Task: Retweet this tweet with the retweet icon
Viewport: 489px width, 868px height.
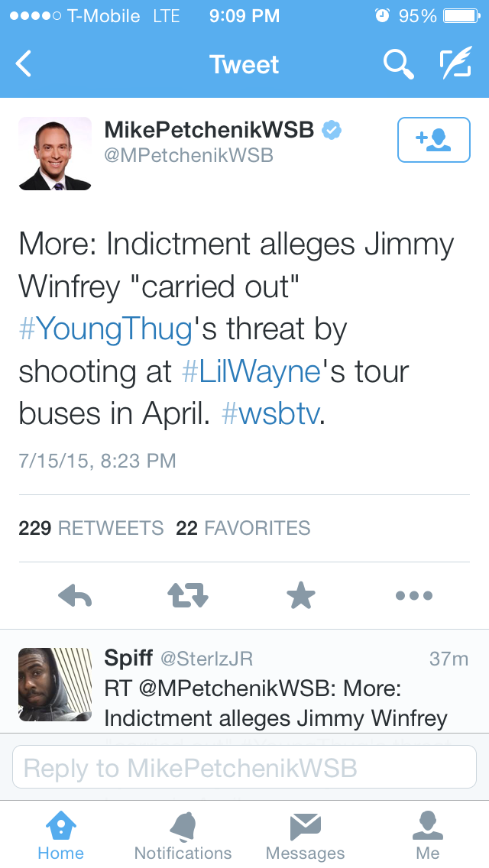Action: (188, 595)
